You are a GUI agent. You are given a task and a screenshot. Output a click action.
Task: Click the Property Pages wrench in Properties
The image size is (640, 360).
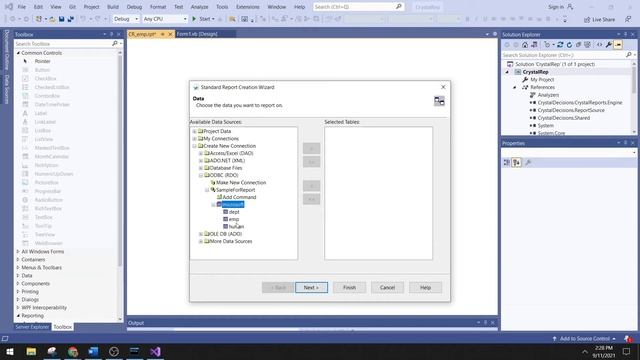tap(528, 162)
